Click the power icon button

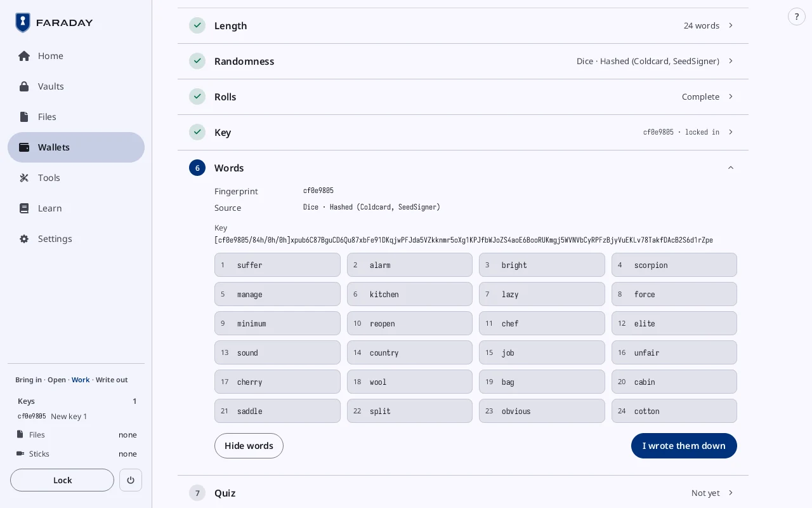click(x=131, y=480)
